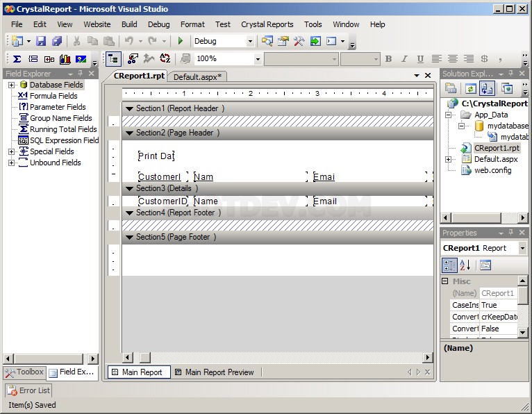Expand Unbound Fields node
The height and width of the screenshot is (414, 532).
tap(12, 163)
